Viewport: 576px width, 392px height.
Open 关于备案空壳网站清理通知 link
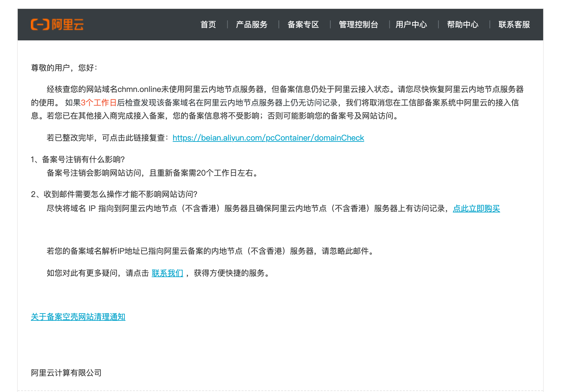tap(78, 317)
